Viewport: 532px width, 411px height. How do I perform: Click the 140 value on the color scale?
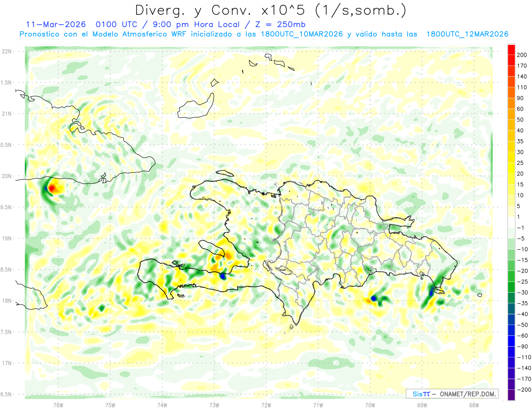point(522,77)
